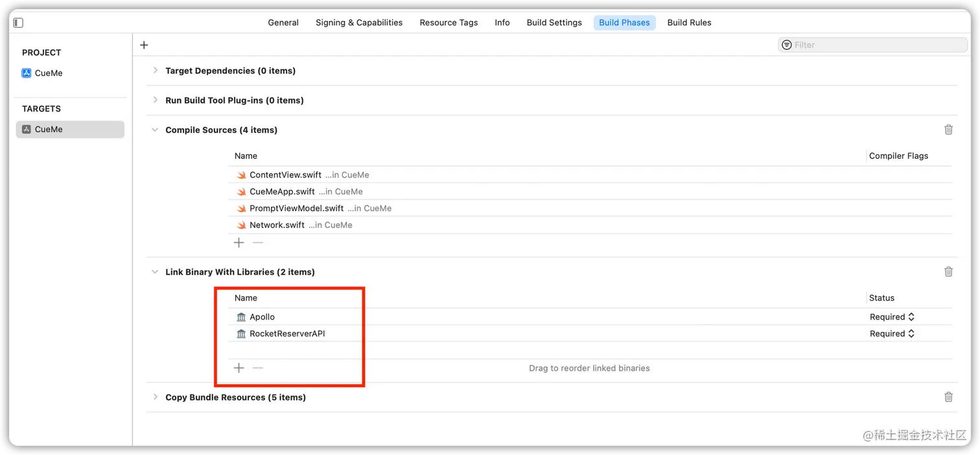Click Copy Bundle Resources (5 items) title

(235, 397)
